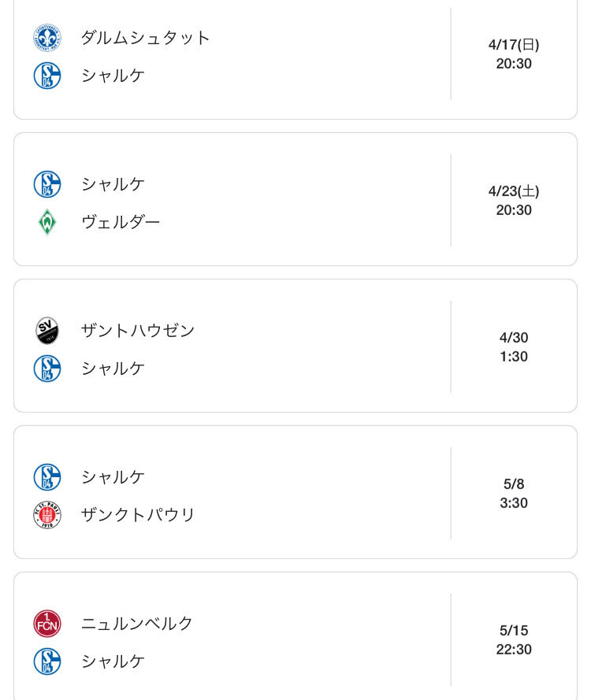Select the 5/15 22:30 kickoff time
591x700 pixels.
pyautogui.click(x=514, y=640)
